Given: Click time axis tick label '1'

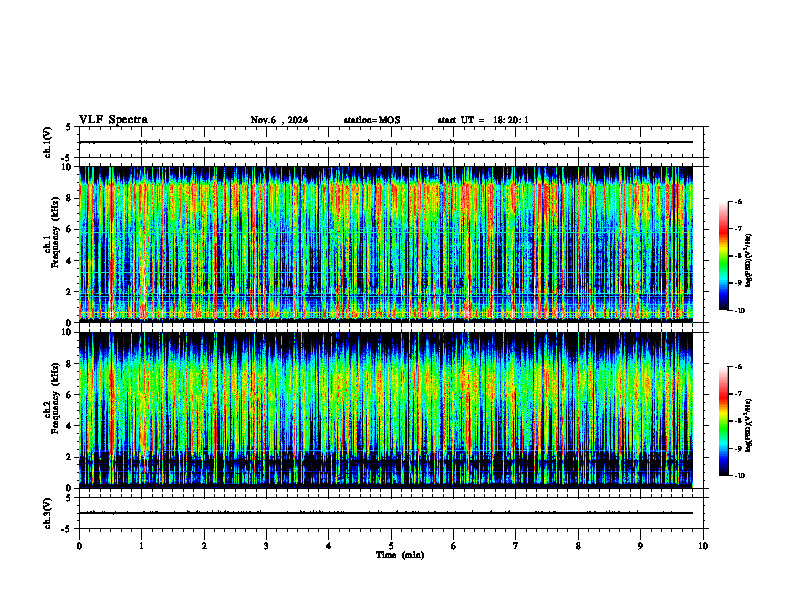Looking at the screenshot, I should click(x=141, y=546).
